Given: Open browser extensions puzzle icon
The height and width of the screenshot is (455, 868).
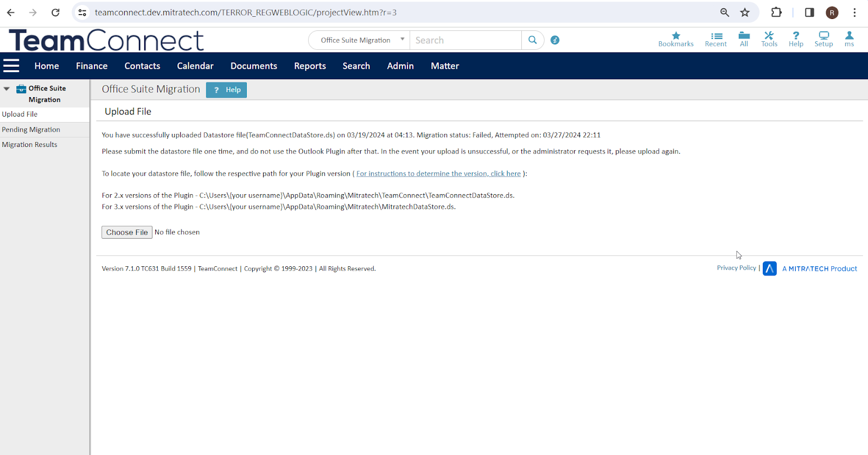Looking at the screenshot, I should [776, 12].
